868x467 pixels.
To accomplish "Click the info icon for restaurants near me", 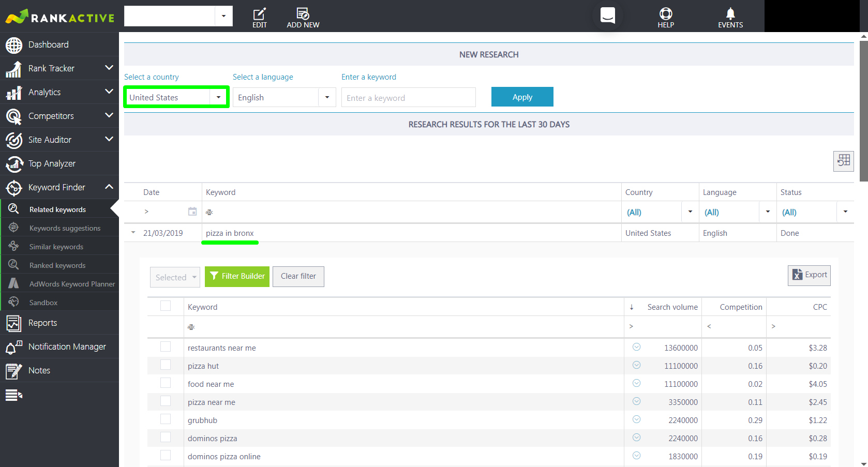I will [637, 347].
